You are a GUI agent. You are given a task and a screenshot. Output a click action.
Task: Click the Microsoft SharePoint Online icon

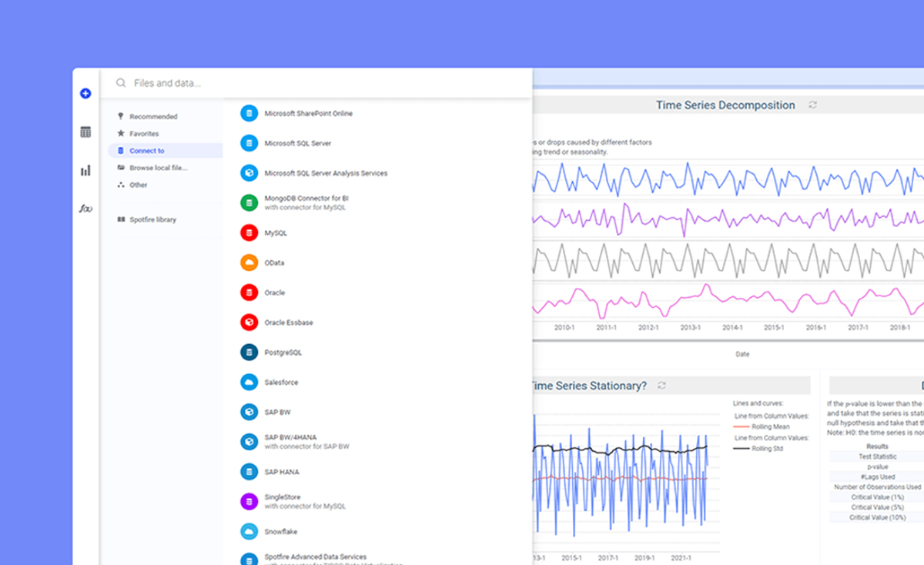248,113
